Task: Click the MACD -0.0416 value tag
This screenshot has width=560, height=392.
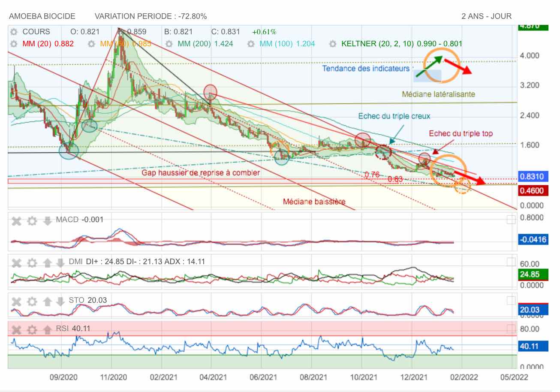Action: coord(533,239)
